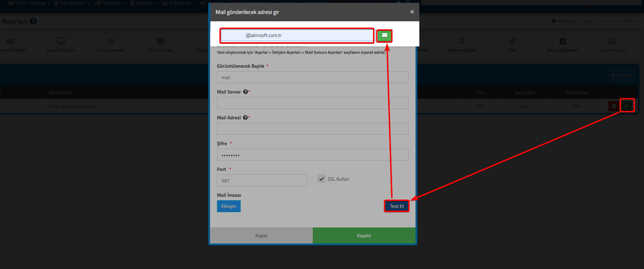
Task: Click the Mail Adresi input field
Action: click(312, 129)
